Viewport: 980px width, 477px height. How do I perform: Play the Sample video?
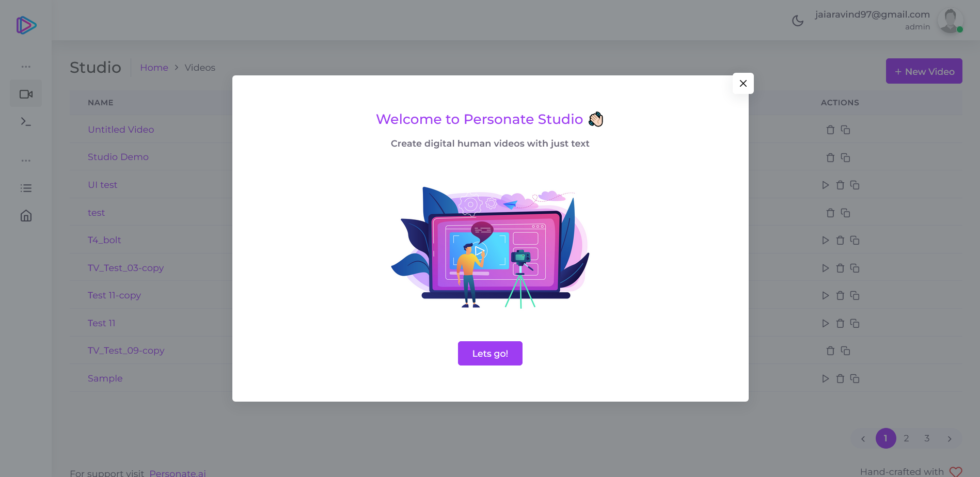825,378
